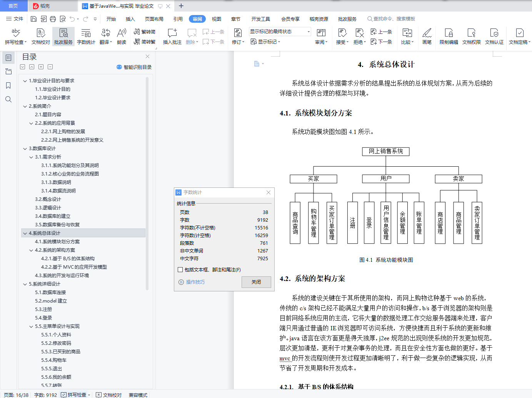Image resolution: width=532 pixels, height=398 pixels.
Task: Toggle 修订 track changes
Action: (238, 37)
